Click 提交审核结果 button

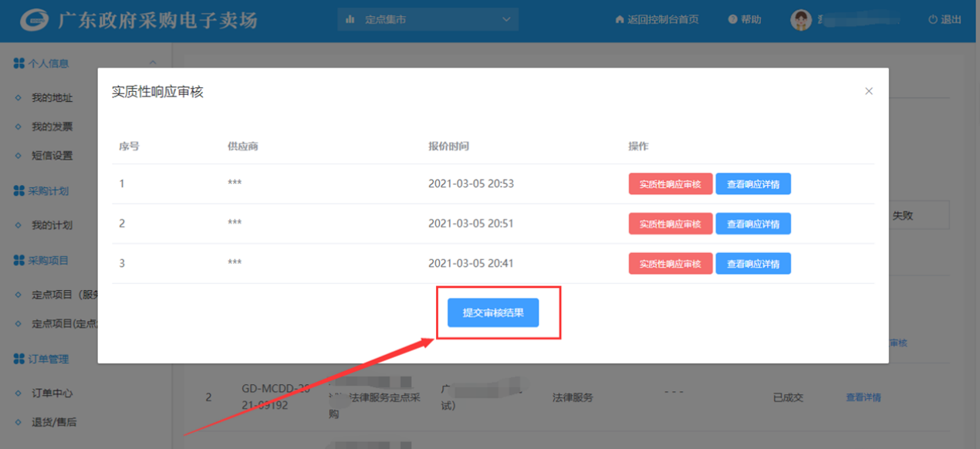click(x=493, y=312)
